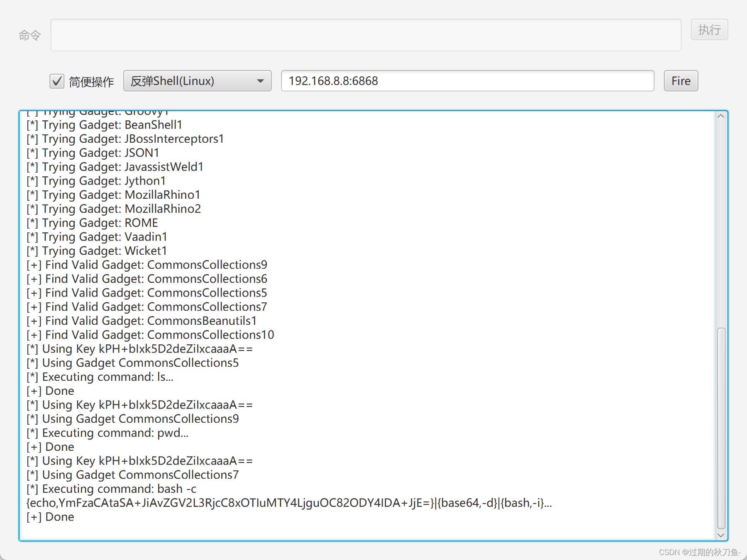Click 'Find Valid Gadget: CommonsCollections9' line

click(x=147, y=265)
